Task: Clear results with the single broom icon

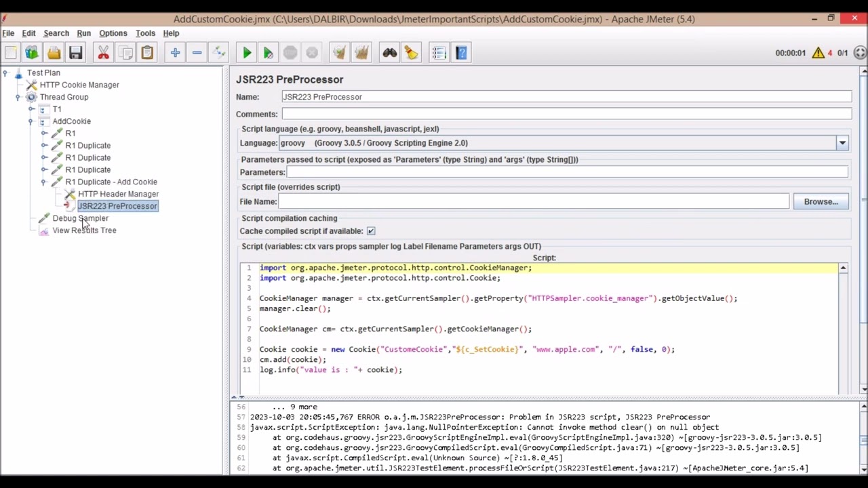Action: (x=340, y=53)
